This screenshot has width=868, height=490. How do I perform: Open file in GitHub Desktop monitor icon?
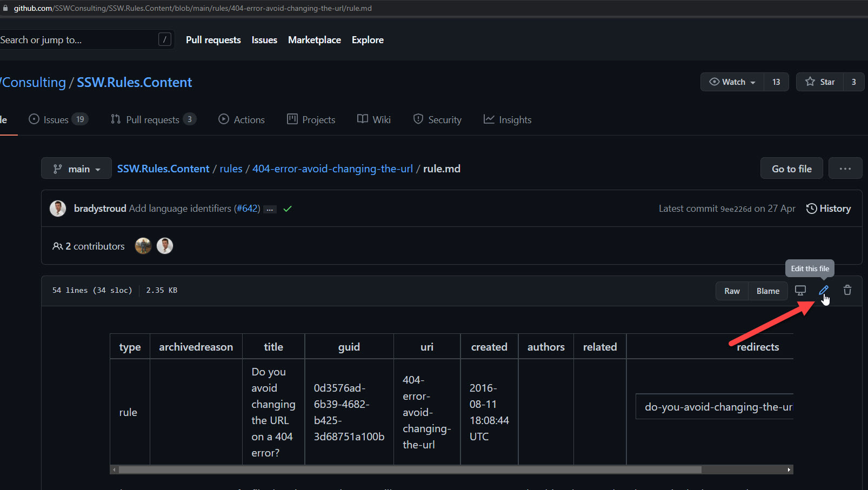[x=800, y=291]
